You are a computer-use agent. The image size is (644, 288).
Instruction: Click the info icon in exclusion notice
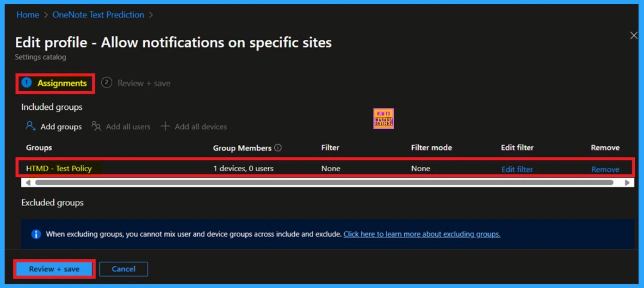coord(36,234)
